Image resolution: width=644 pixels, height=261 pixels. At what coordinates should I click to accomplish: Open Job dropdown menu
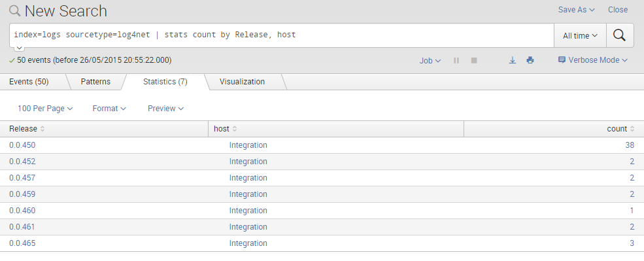(x=430, y=60)
